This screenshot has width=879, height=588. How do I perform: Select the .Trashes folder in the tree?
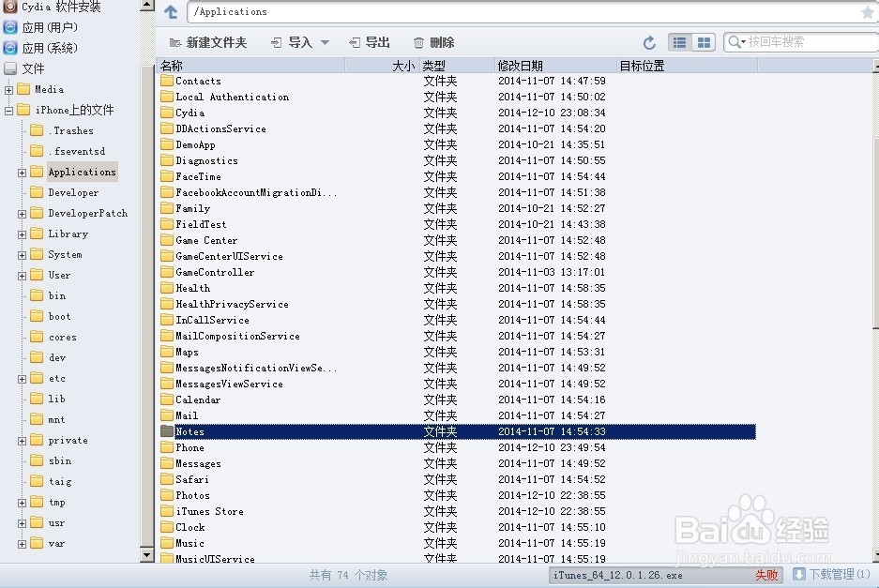(x=62, y=130)
